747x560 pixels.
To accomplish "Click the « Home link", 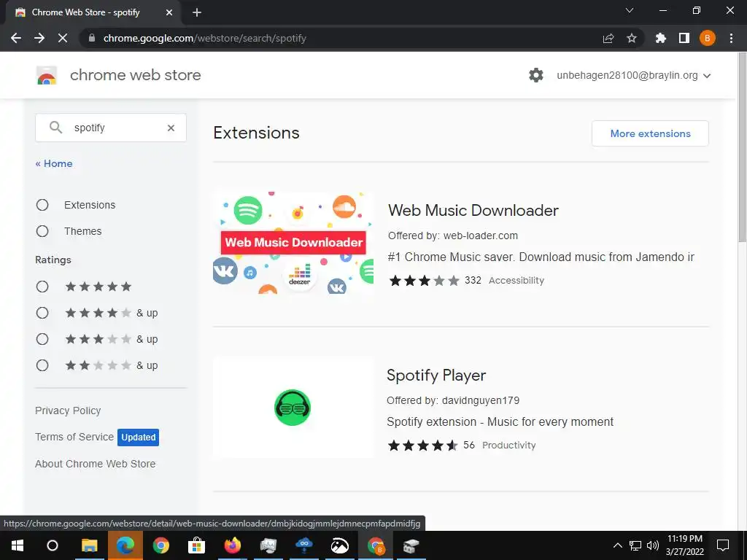I will tap(54, 163).
